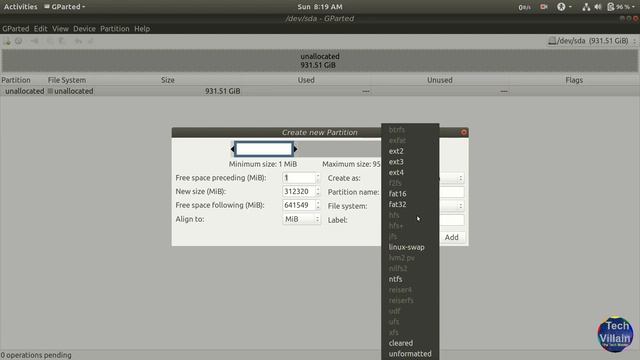Click the volume speaker icon in top bar
640x360 pixels.
click(598, 7)
